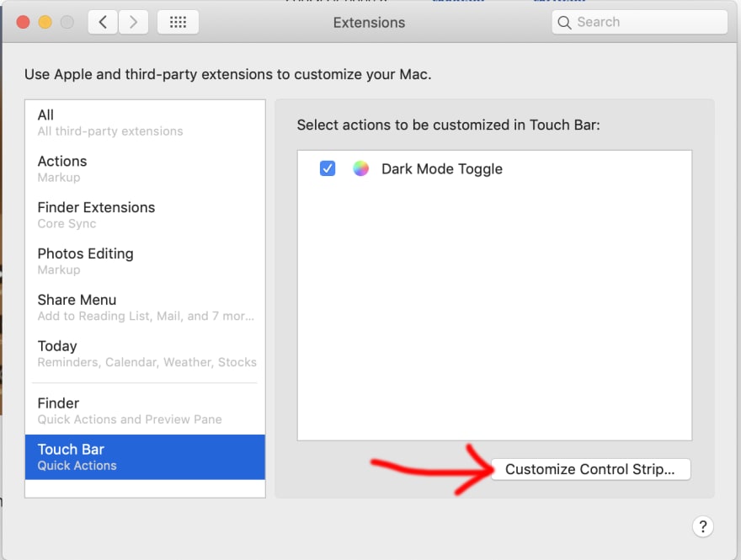This screenshot has width=741, height=560.
Task: Go forward with the right chevron button
Action: 133,22
